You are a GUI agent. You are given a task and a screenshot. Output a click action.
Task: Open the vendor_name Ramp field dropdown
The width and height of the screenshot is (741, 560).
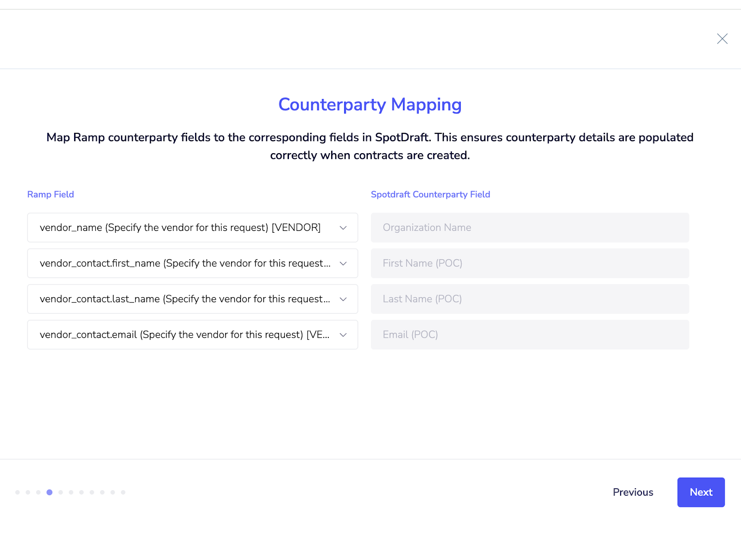tap(192, 228)
